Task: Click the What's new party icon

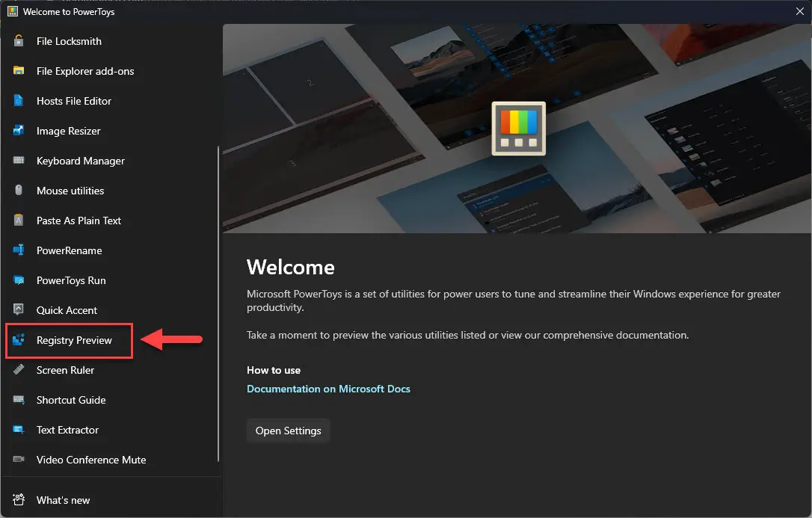Action: click(x=19, y=499)
